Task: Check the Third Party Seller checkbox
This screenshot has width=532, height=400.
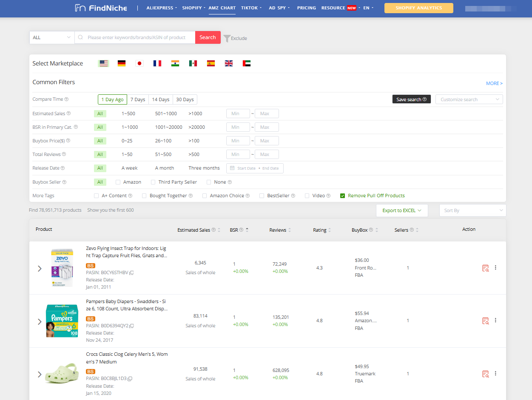Action: click(x=153, y=182)
